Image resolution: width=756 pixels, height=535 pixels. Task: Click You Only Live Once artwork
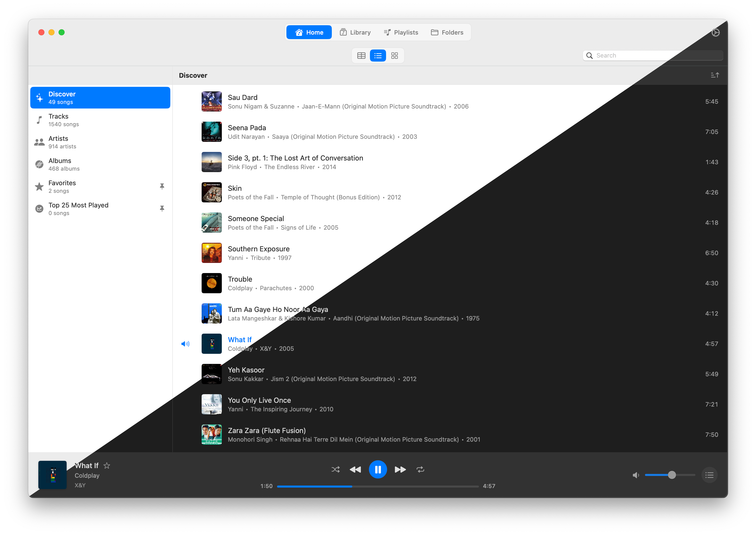click(x=211, y=405)
